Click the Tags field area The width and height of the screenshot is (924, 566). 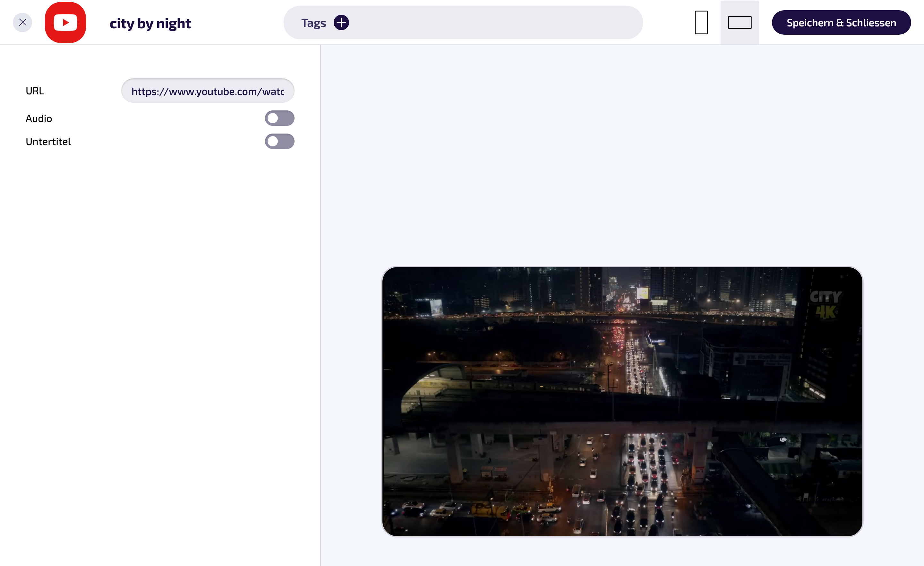coord(463,22)
